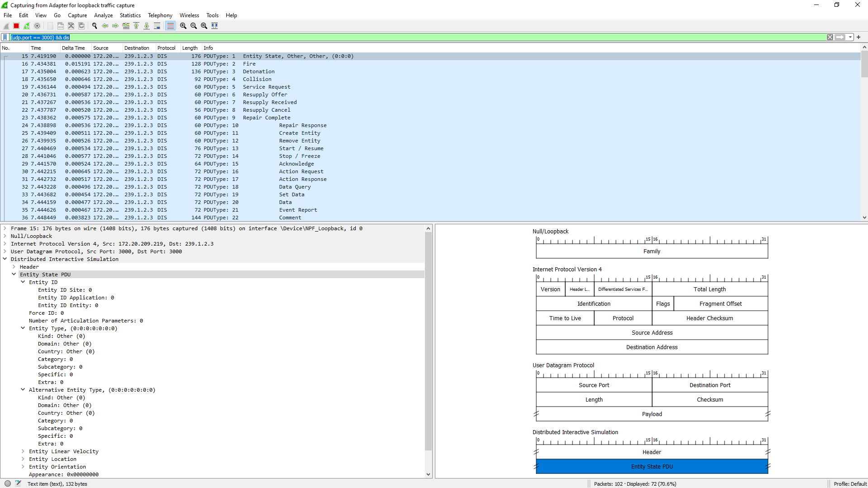
Task: Sort by the Protocol column header
Action: (x=167, y=48)
